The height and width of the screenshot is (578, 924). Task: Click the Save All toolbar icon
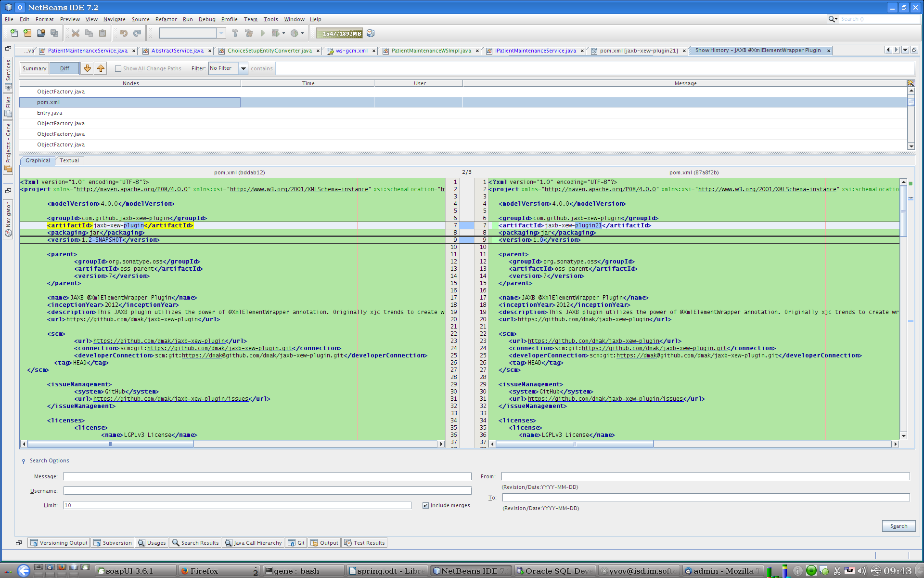pos(54,33)
